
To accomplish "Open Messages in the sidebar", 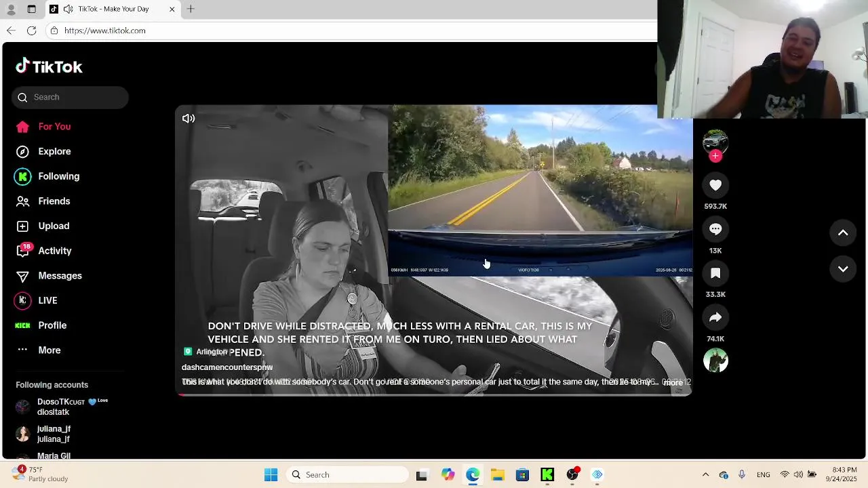I will [49, 276].
